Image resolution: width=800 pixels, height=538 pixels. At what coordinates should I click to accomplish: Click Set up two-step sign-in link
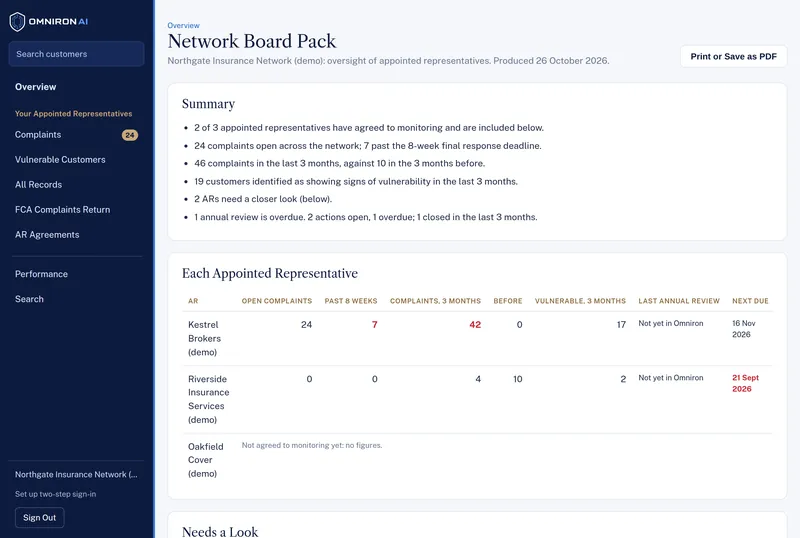click(55, 494)
